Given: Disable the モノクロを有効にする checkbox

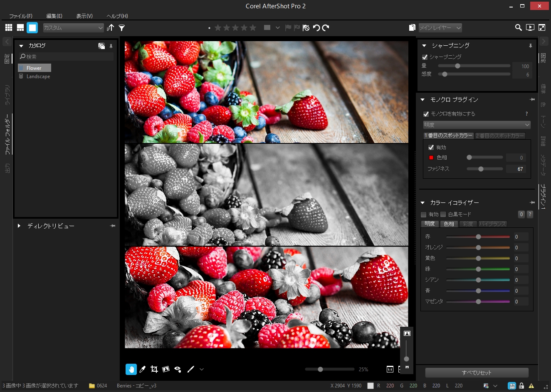Looking at the screenshot, I should 426,114.
